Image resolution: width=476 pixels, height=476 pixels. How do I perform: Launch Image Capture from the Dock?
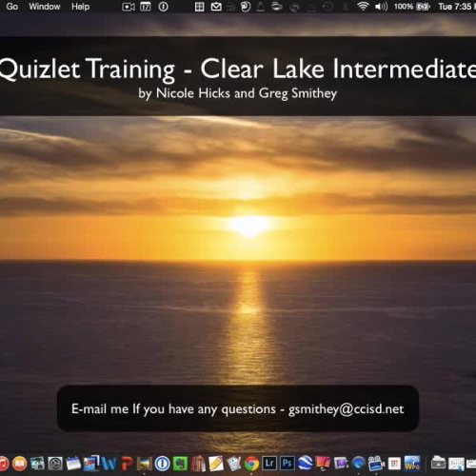[37, 464]
